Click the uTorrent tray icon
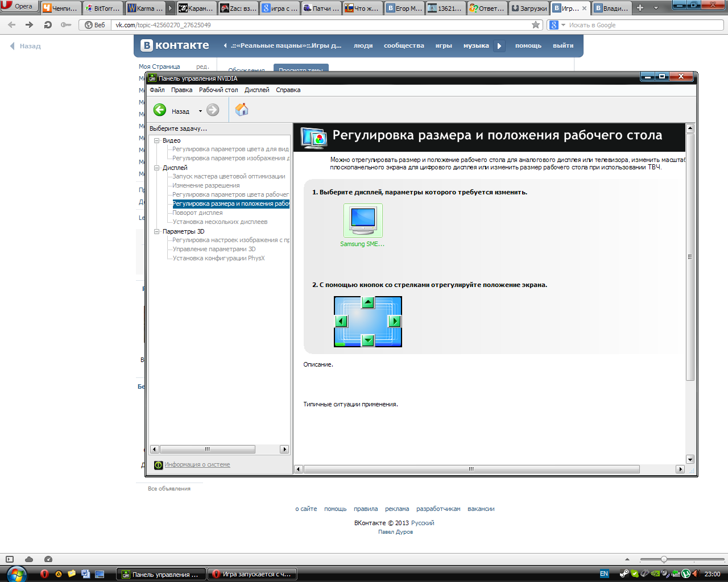Image resolution: width=728 pixels, height=582 pixels. pos(686,574)
